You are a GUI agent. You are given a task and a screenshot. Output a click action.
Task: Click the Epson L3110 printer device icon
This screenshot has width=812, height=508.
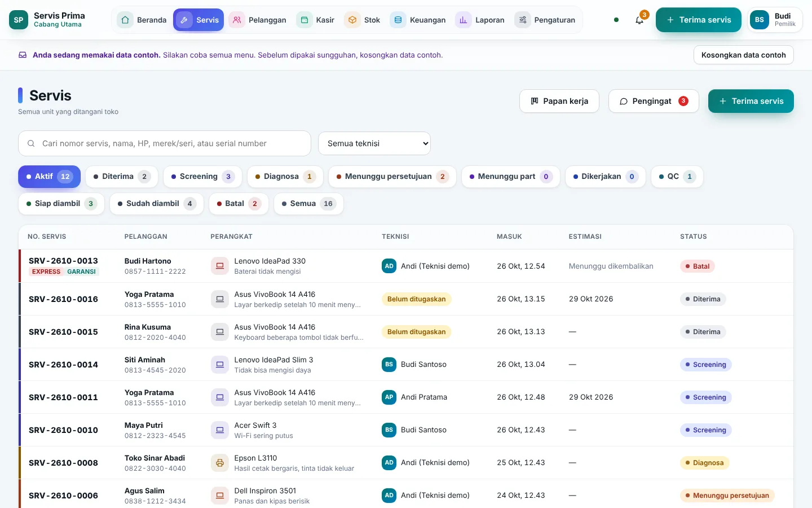(219, 463)
